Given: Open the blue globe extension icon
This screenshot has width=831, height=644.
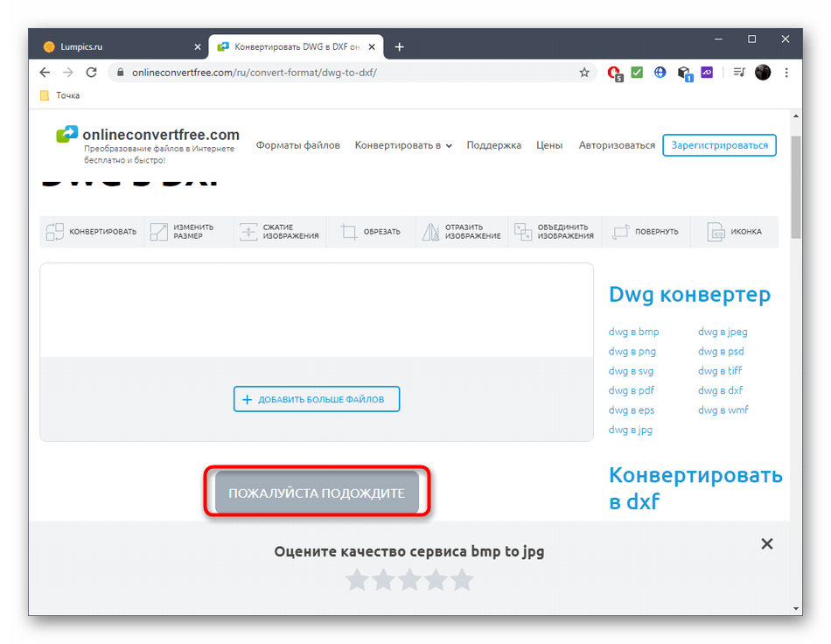Looking at the screenshot, I should [x=660, y=72].
